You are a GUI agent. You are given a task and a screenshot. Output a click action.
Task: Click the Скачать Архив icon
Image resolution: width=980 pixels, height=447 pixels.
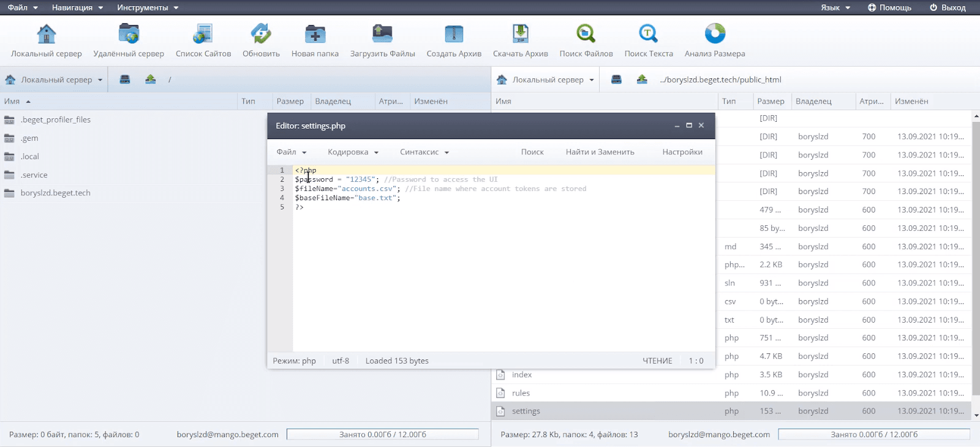(521, 34)
